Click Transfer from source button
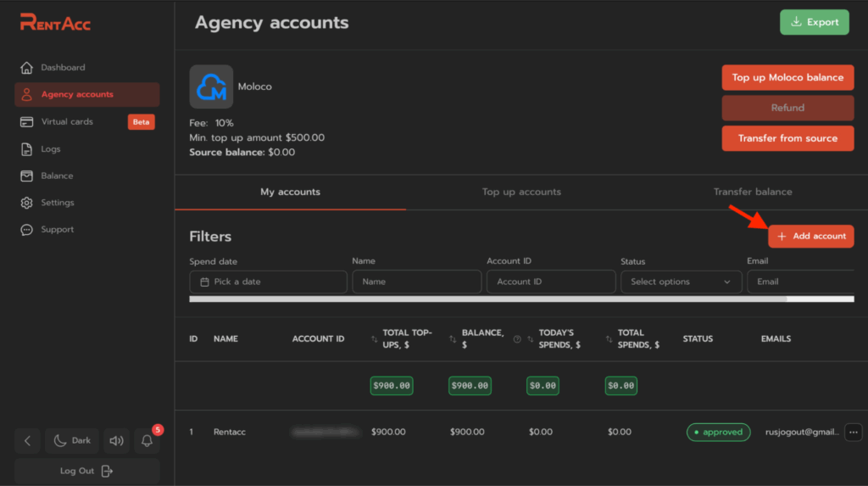 pyautogui.click(x=787, y=138)
